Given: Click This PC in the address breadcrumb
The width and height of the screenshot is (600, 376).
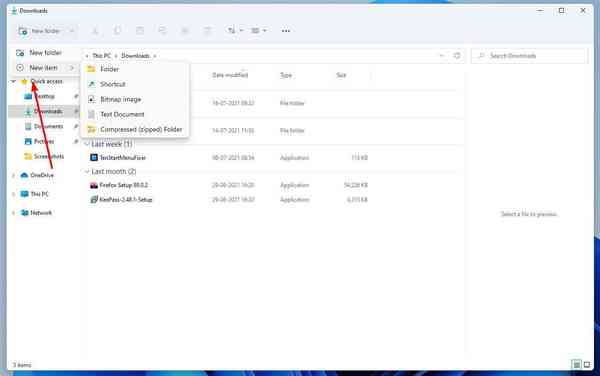Looking at the screenshot, I should [101, 56].
